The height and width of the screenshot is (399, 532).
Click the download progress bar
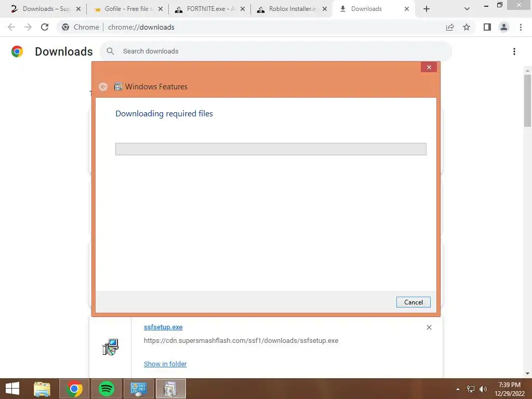click(x=271, y=149)
